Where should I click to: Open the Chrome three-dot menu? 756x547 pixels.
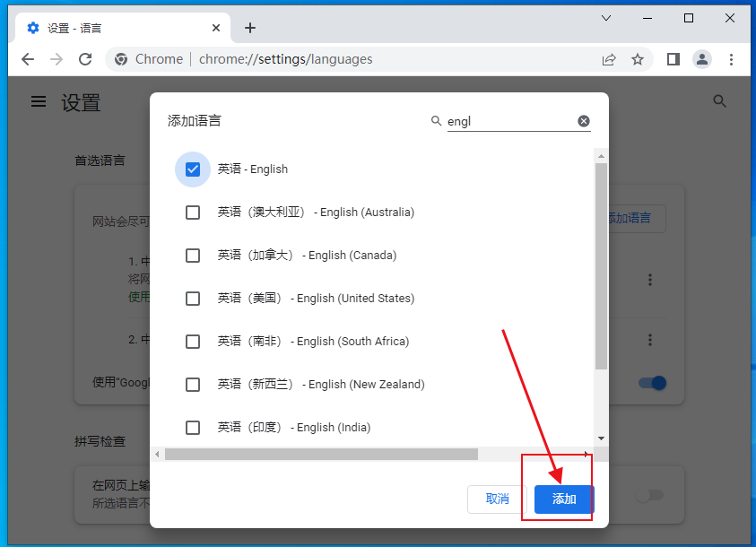point(733,59)
